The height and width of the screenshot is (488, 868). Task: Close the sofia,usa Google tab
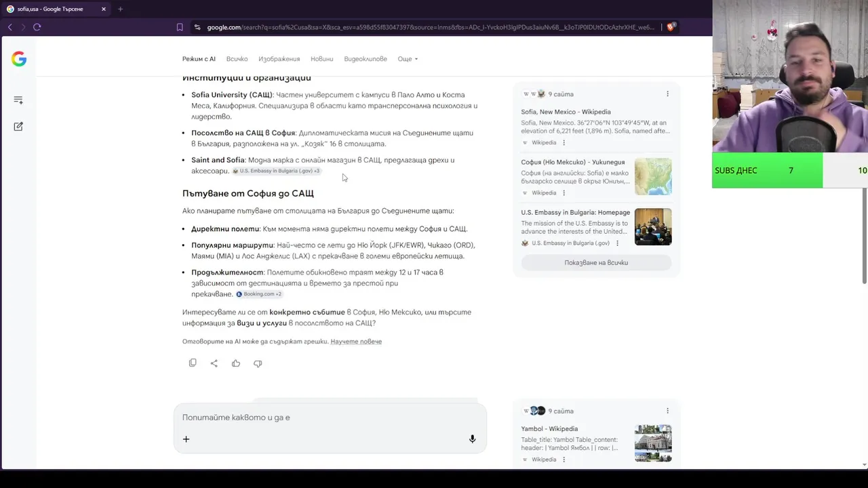point(104,9)
